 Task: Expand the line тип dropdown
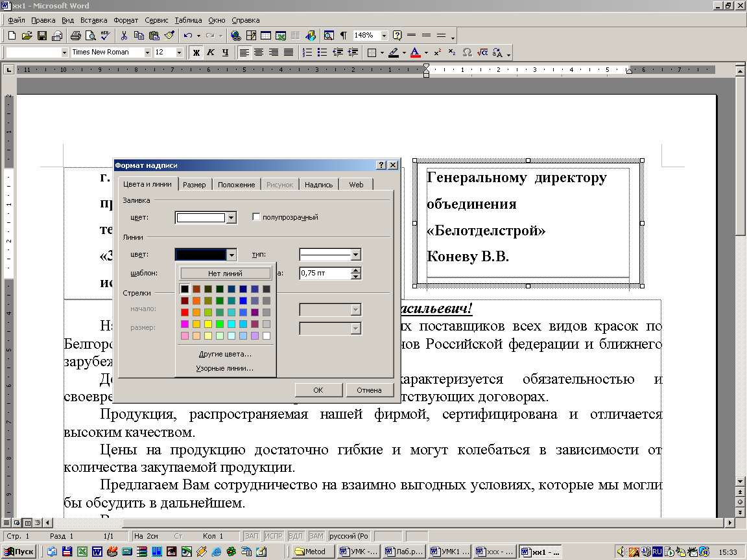[x=355, y=255]
